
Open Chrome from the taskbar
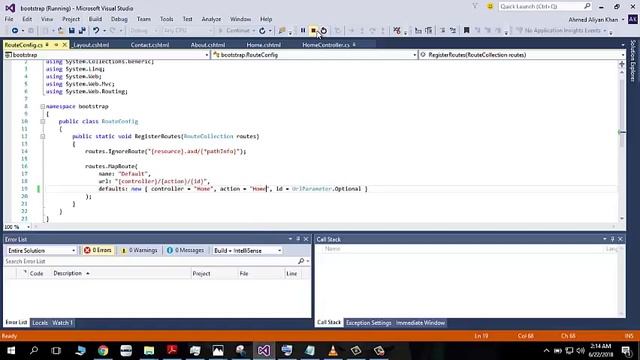(x=103, y=351)
